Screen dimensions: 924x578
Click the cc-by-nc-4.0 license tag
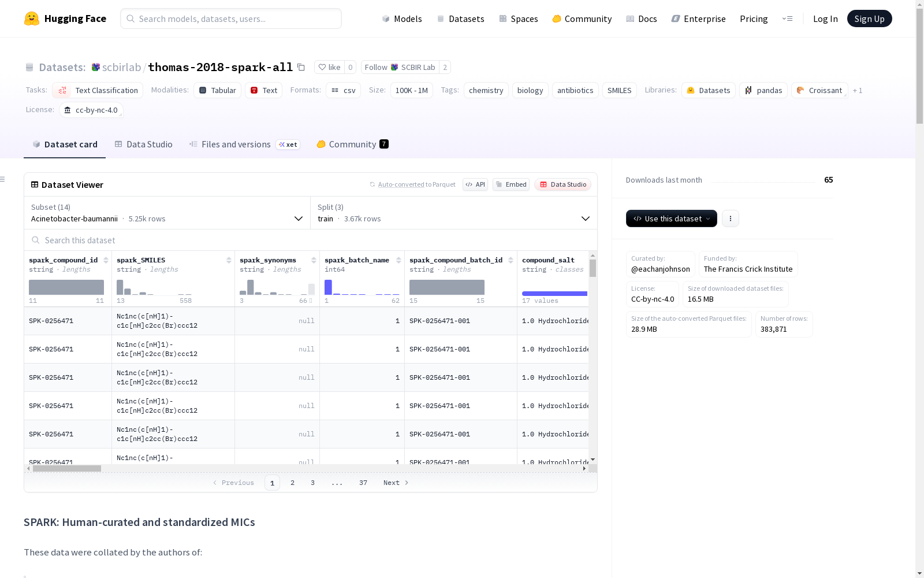[x=91, y=110]
